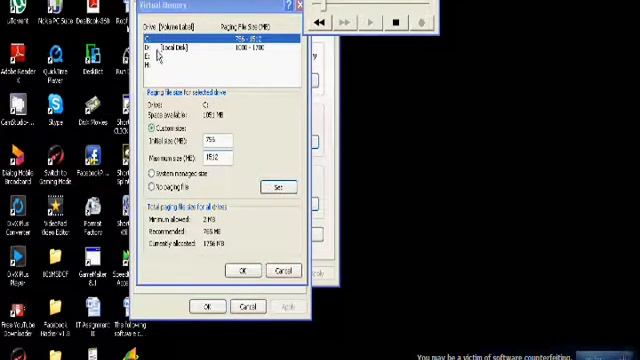Select drive H: in the drive list
640x360 pixels.
pyautogui.click(x=222, y=65)
